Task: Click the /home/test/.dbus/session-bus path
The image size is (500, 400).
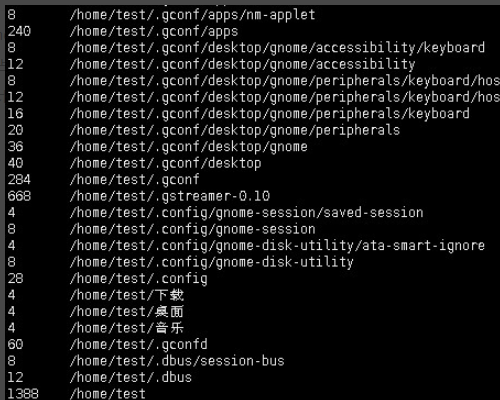Action: tap(177, 361)
